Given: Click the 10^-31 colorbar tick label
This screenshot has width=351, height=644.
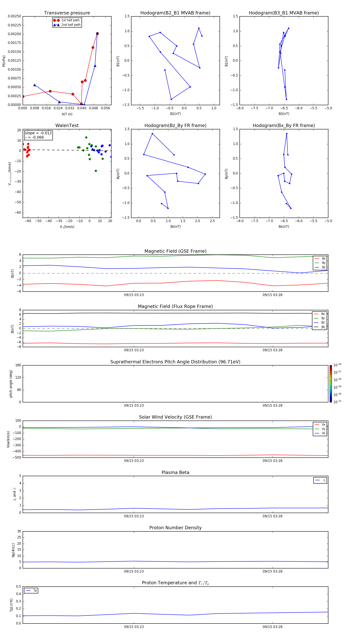Looking at the screenshot, I should point(337,402).
